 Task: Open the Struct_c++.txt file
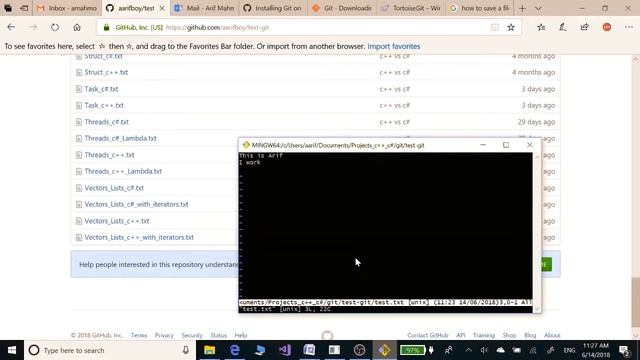[106, 72]
